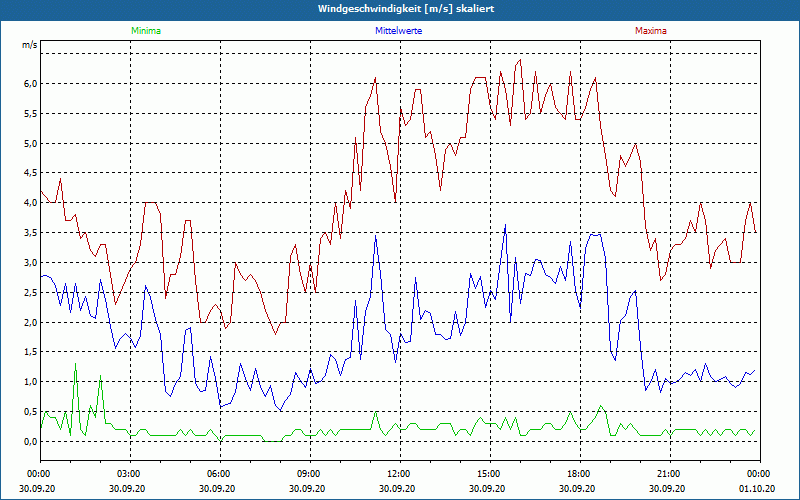The height and width of the screenshot is (500, 800).
Task: Click the 0,5 y-axis value
Action: [x=30, y=412]
